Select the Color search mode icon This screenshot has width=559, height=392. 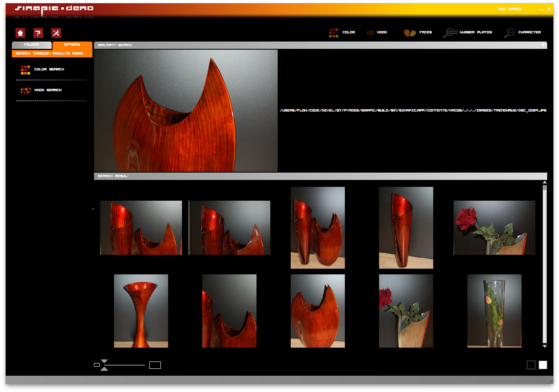coord(333,32)
